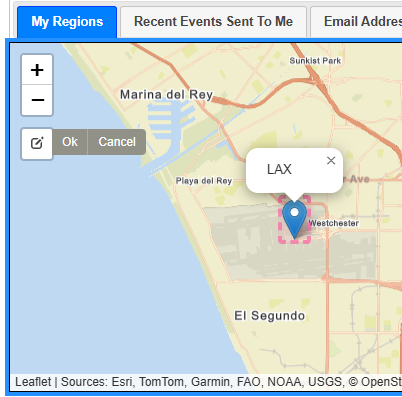Image resolution: width=402 pixels, height=397 pixels.
Task: Click the Playa del Rey map label
Action: (x=204, y=181)
